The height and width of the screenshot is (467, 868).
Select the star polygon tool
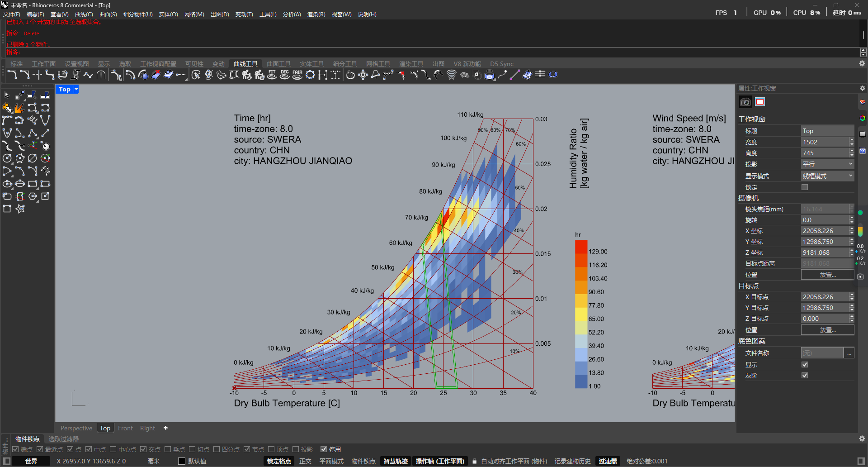[x=19, y=209]
